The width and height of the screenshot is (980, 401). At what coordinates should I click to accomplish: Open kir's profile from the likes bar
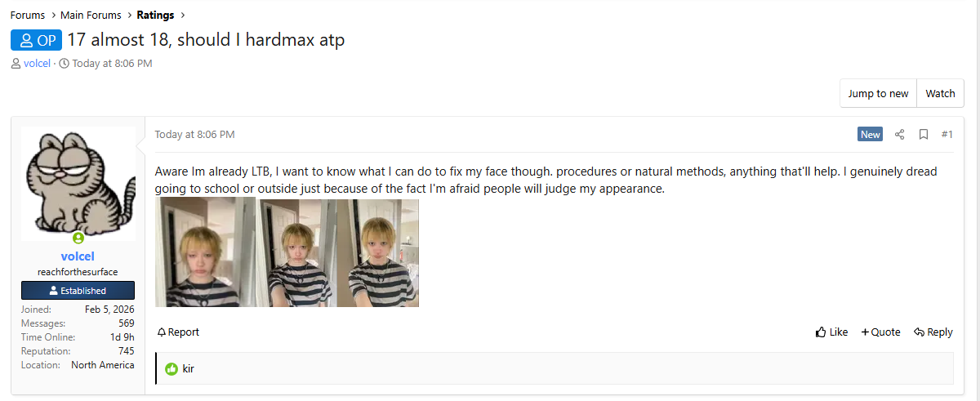tap(189, 369)
